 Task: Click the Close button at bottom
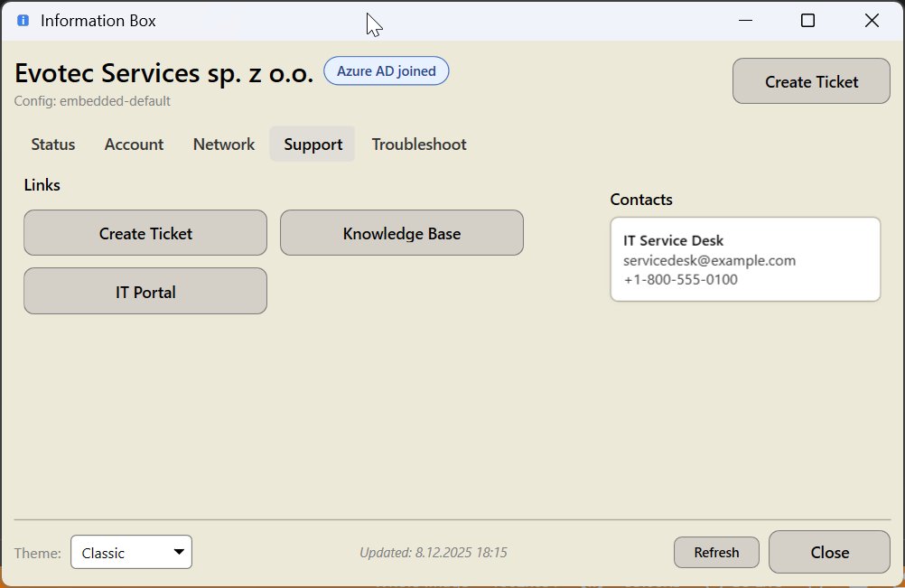pyautogui.click(x=829, y=552)
